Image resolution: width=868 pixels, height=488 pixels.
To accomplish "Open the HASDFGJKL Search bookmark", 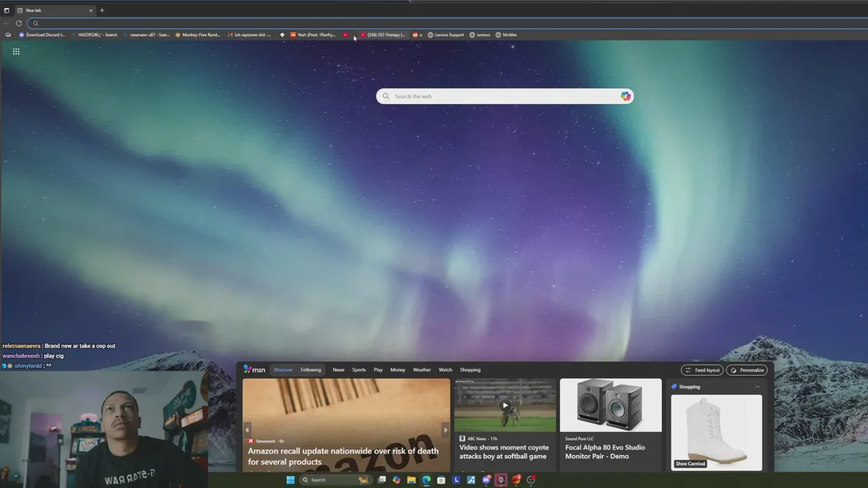I will click(94, 35).
